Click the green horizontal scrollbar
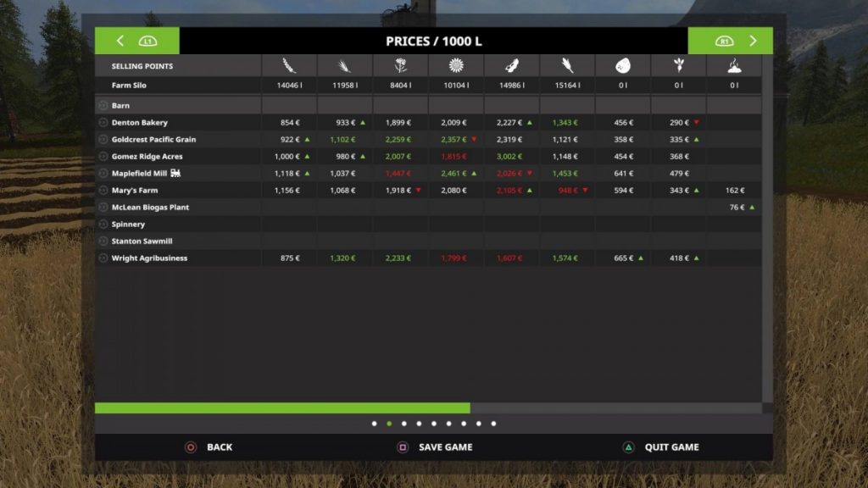Viewport: 868px width, 488px height. (282, 408)
